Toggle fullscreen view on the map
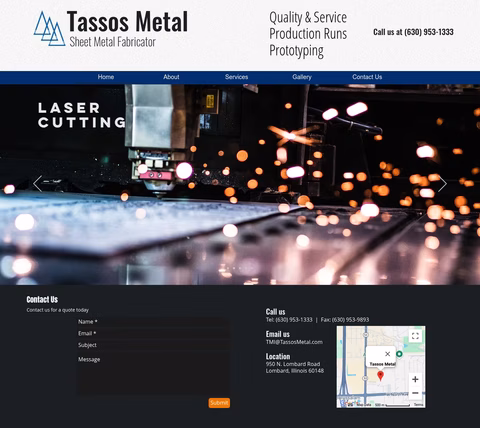The width and height of the screenshot is (480, 428). point(415,336)
